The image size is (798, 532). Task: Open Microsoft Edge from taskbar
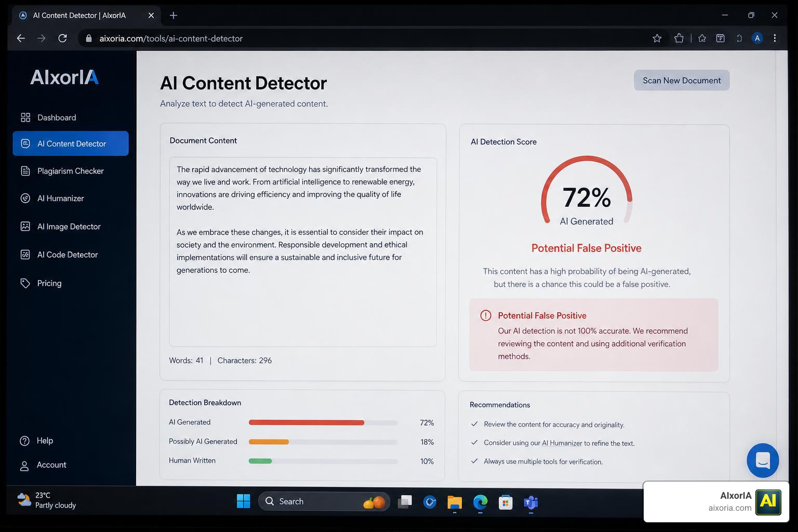[480, 502]
